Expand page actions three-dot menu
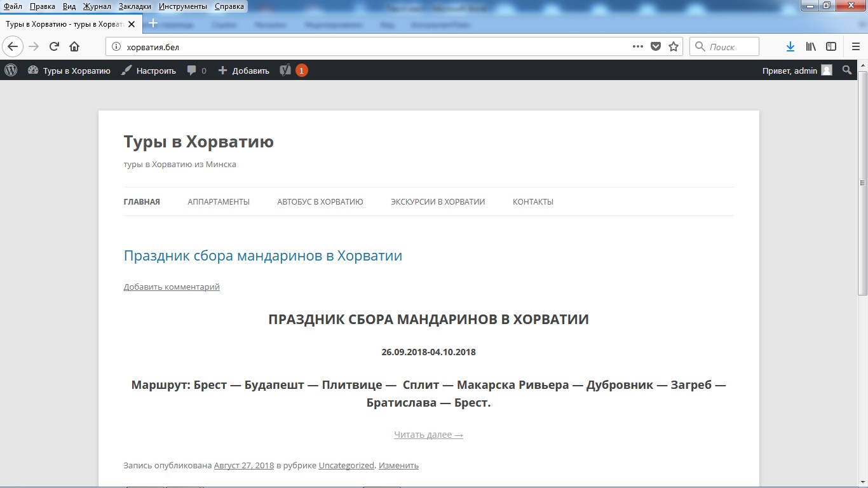This screenshot has width=868, height=488. coord(638,46)
